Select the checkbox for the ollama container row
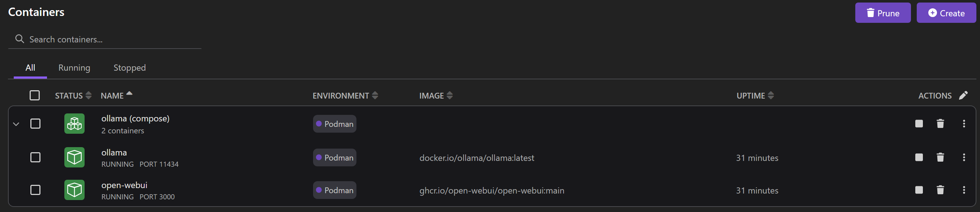The width and height of the screenshot is (980, 212). tap(35, 157)
